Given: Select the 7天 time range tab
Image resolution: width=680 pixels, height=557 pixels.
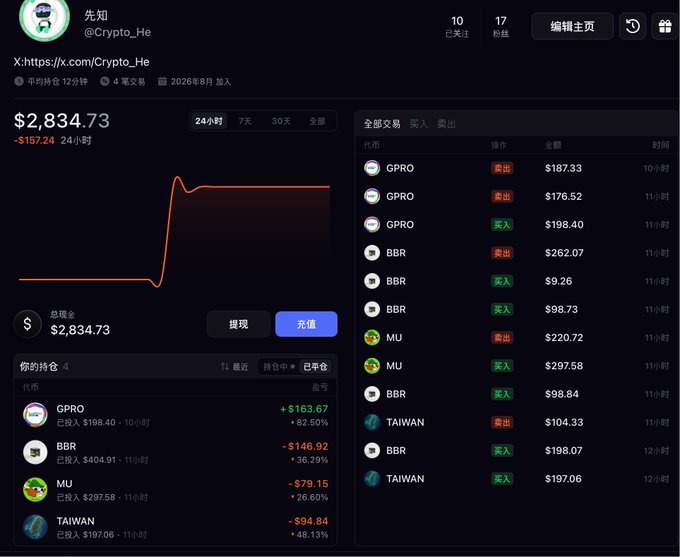Looking at the screenshot, I should click(245, 121).
